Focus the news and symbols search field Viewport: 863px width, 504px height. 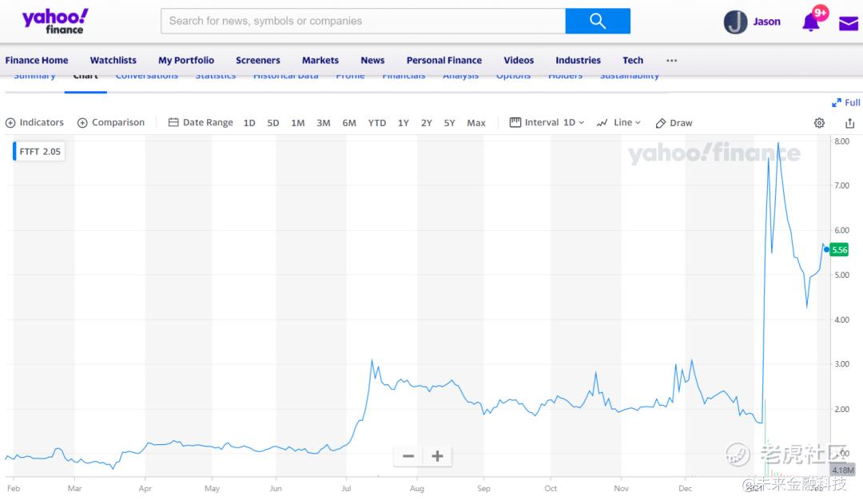pos(364,21)
